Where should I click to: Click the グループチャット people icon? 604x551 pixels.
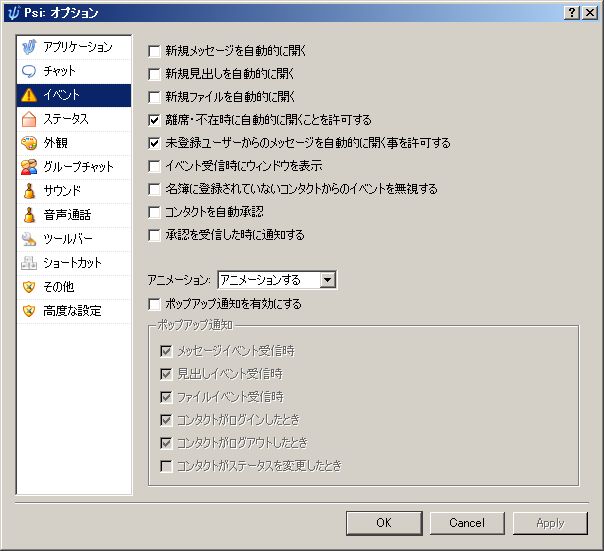29,167
